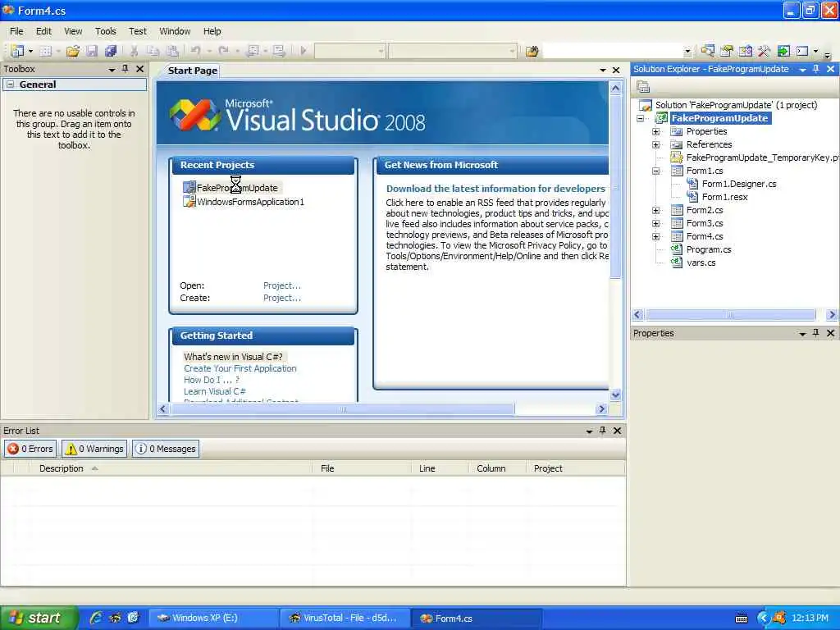Open the Properties Window toolbar icon
This screenshot has width=840, height=630.
pos(727,51)
